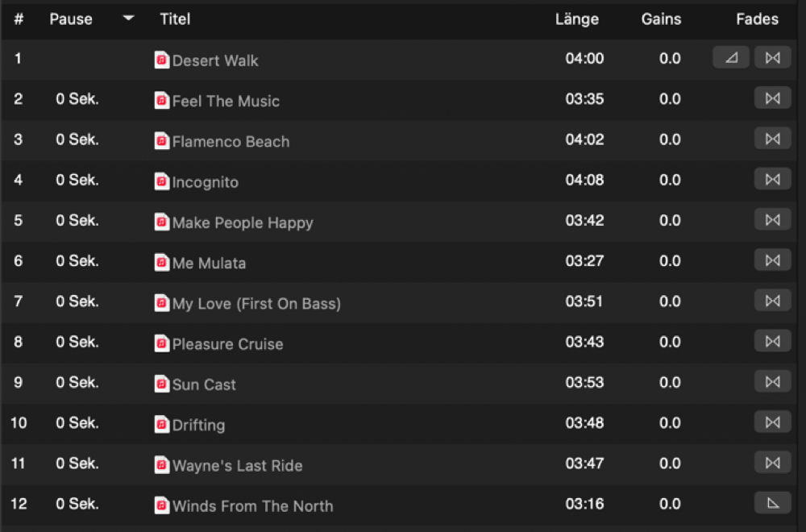The width and height of the screenshot is (806, 532).
Task: Open the Pause column dropdown
Action: point(127,19)
